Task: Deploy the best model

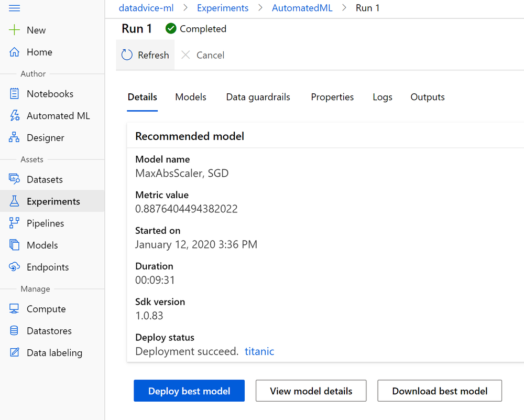Action: click(x=189, y=391)
